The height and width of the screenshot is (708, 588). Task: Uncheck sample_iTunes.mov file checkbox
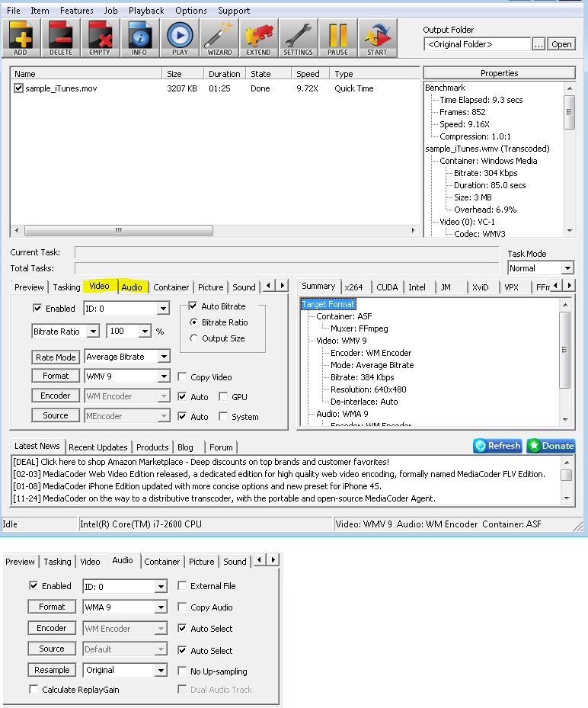point(18,88)
